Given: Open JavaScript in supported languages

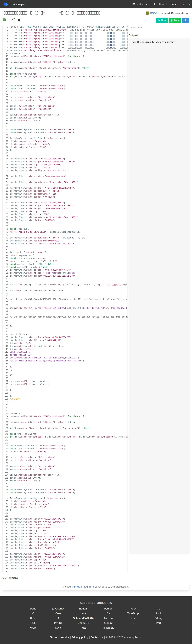Looking at the screenshot, I should [x=58, y=608].
